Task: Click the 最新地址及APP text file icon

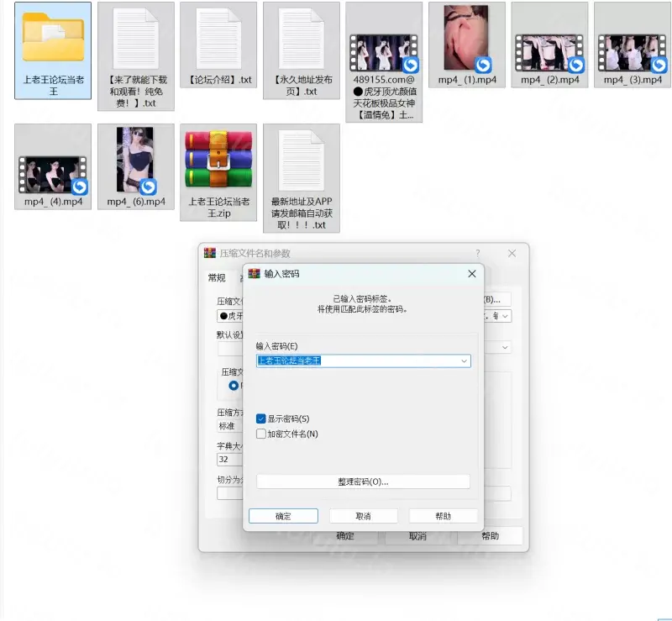Action: pyautogui.click(x=301, y=160)
